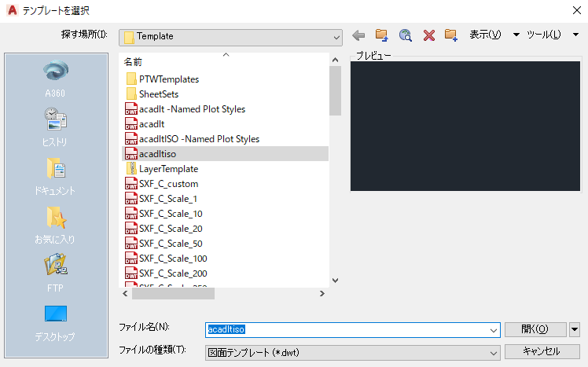Sort the list by the 名前 column header

tap(133, 62)
